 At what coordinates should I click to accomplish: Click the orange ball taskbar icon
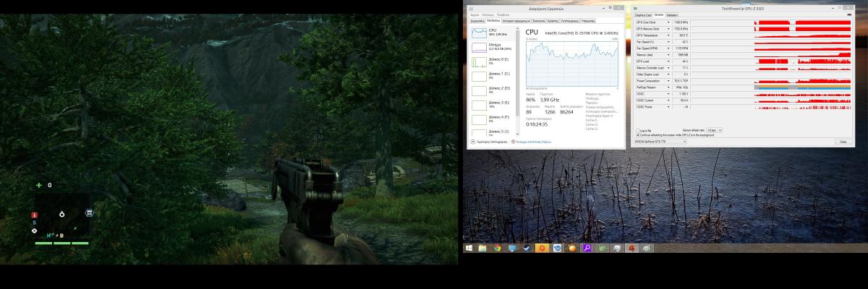coord(572,248)
